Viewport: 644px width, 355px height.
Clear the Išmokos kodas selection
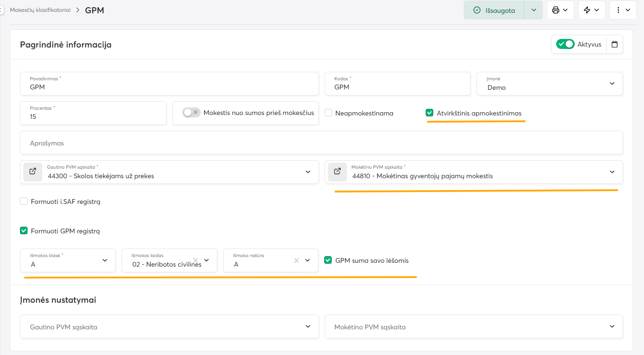(x=196, y=260)
